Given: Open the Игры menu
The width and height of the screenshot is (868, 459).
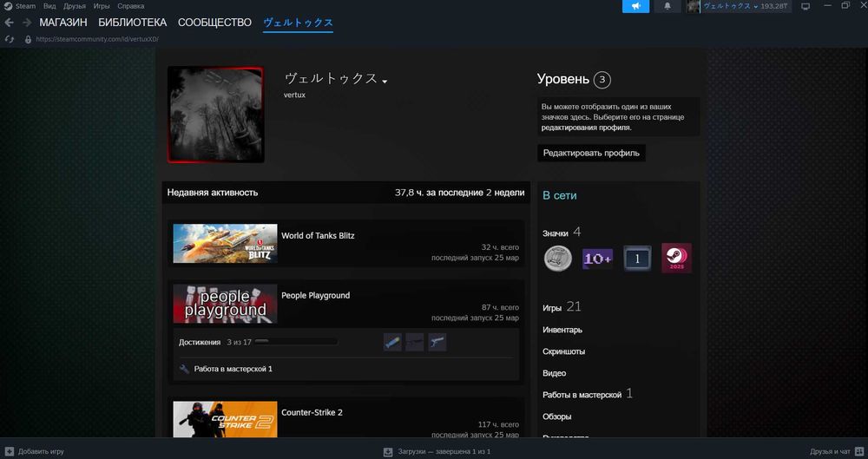Looking at the screenshot, I should click(102, 6).
